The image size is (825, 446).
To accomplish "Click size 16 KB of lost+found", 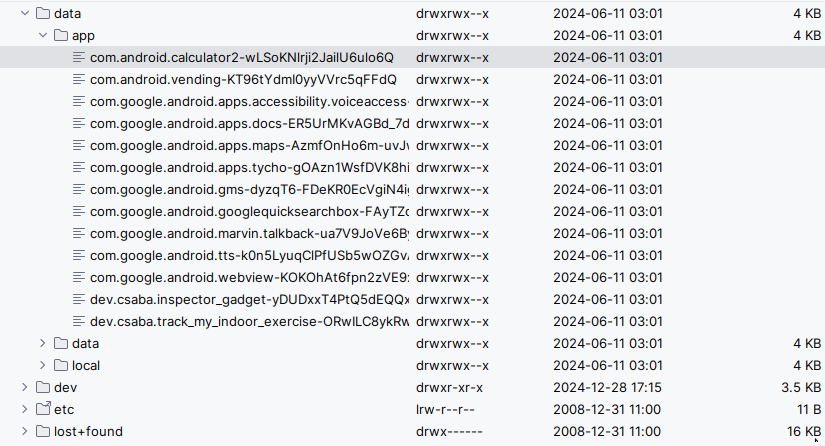I will (x=804, y=431).
